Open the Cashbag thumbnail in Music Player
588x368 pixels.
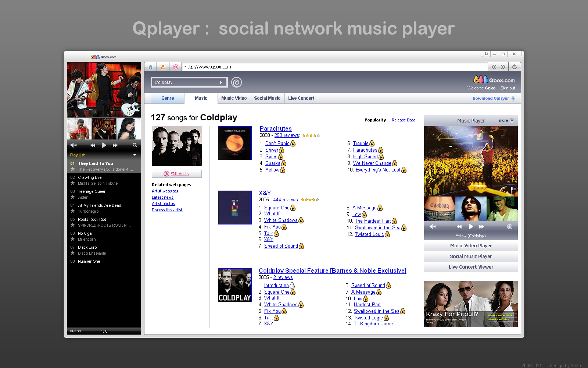[x=440, y=209]
